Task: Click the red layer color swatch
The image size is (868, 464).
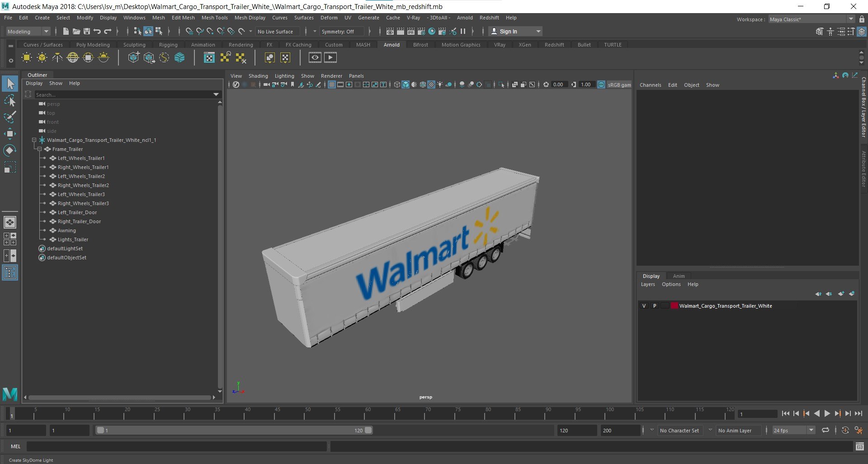Action: (x=675, y=306)
